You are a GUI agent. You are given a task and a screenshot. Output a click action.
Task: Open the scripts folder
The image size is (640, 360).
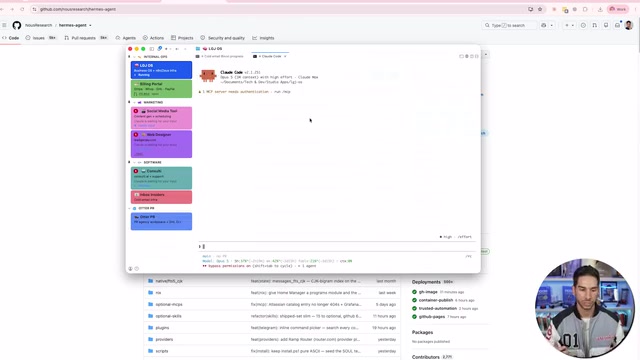pos(162,351)
